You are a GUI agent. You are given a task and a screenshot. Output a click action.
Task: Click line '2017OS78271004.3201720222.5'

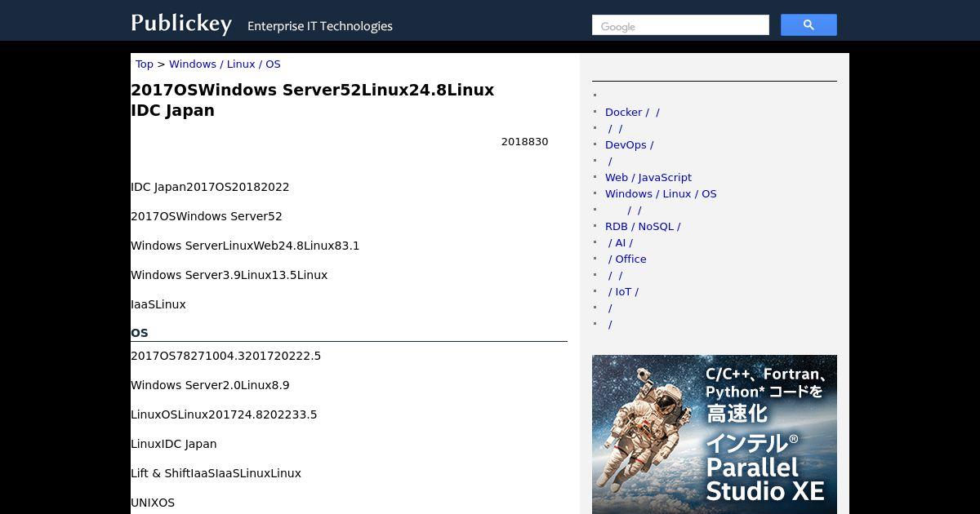[x=225, y=356]
